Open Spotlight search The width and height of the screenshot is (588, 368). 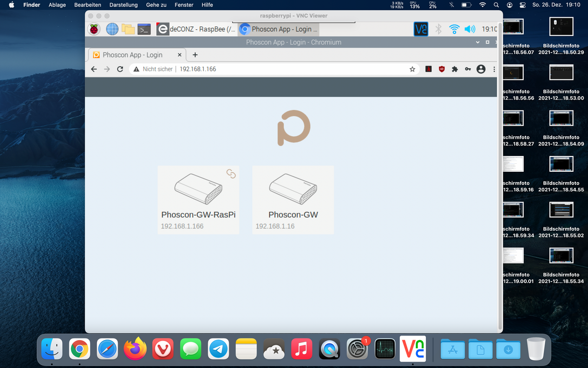coord(497,5)
